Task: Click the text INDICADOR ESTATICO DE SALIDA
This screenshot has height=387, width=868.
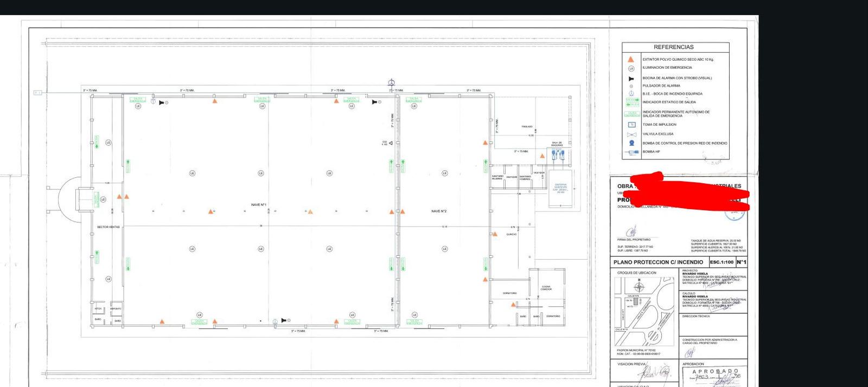Action: tap(669, 102)
